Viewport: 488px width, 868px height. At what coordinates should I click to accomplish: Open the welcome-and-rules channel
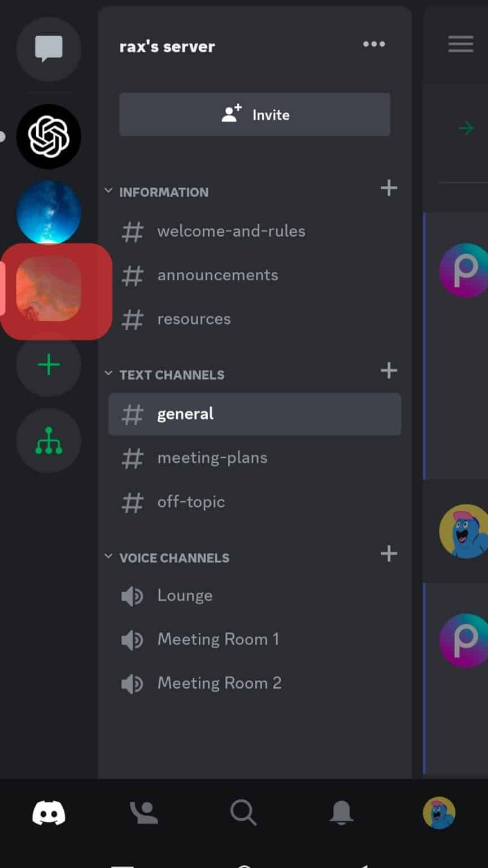click(231, 231)
